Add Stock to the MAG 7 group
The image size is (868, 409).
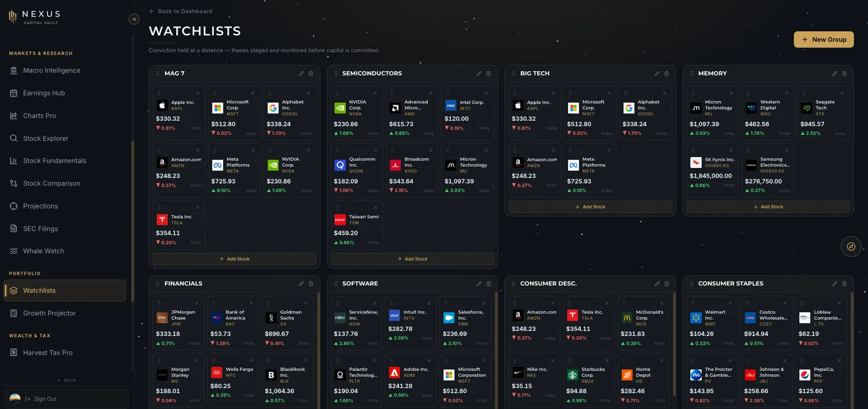[x=234, y=259]
